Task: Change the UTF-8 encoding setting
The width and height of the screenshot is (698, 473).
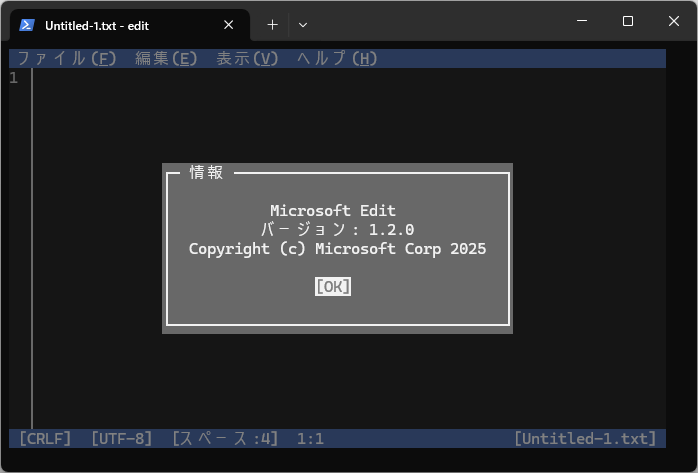Action: [122, 439]
